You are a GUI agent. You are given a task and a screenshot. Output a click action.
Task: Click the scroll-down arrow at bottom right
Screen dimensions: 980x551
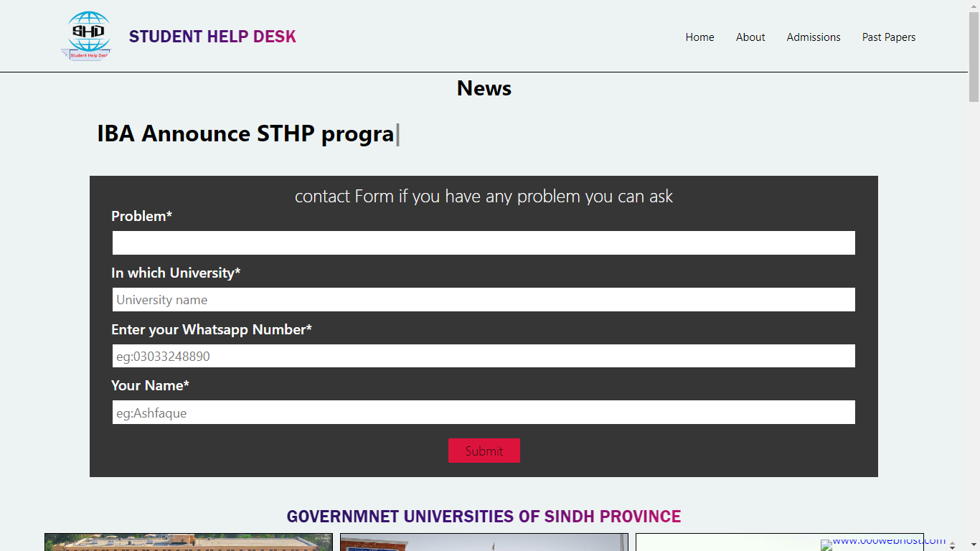974,544
